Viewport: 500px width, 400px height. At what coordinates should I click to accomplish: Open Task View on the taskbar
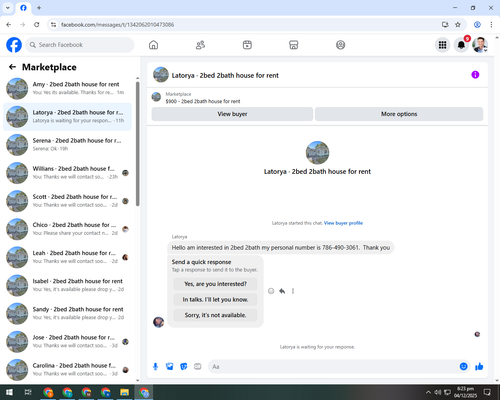click(28, 392)
